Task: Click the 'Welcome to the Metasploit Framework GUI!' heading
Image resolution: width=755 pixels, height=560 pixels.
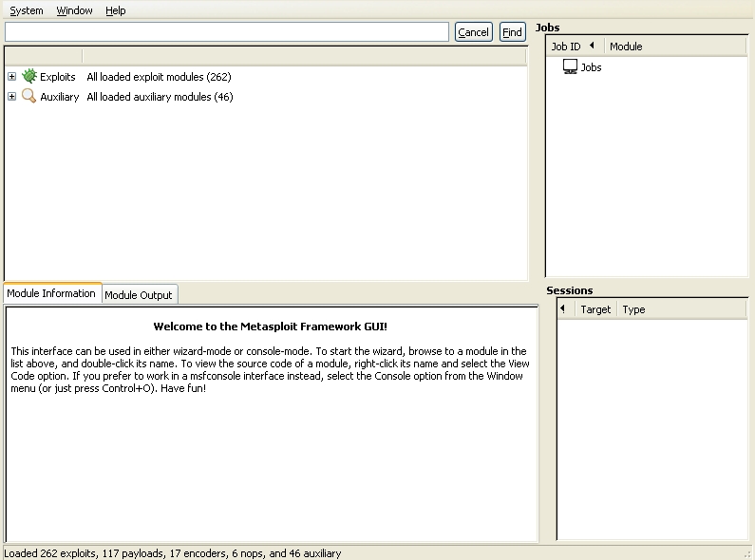Action: click(x=270, y=327)
